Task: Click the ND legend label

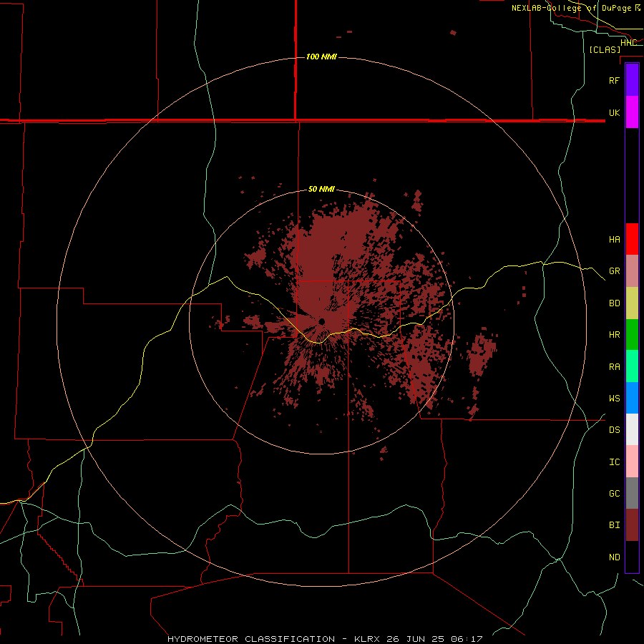Action: (x=614, y=557)
